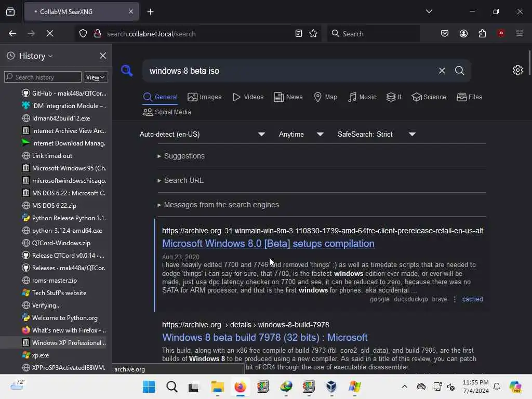
Task: Open the notification bell in taskbar
Action: [497, 387]
